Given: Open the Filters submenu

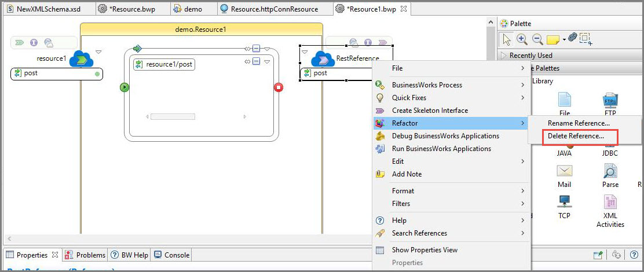Looking at the screenshot, I should pyautogui.click(x=451, y=204).
